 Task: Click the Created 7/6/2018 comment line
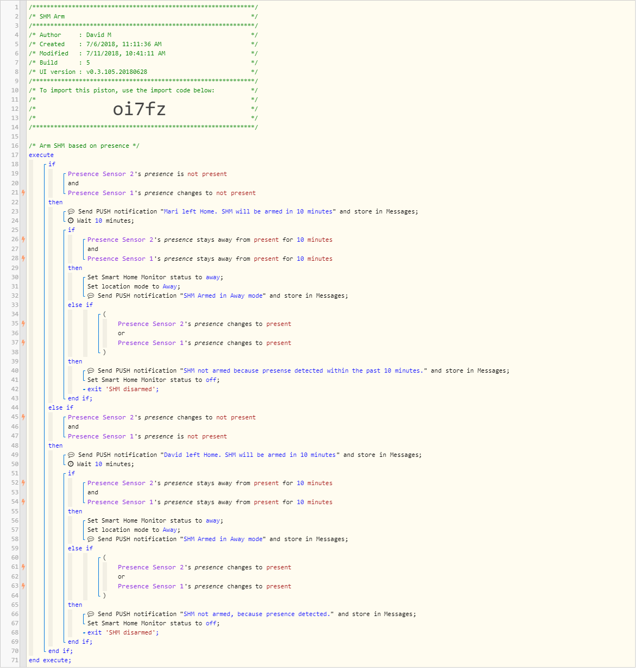pos(143,44)
